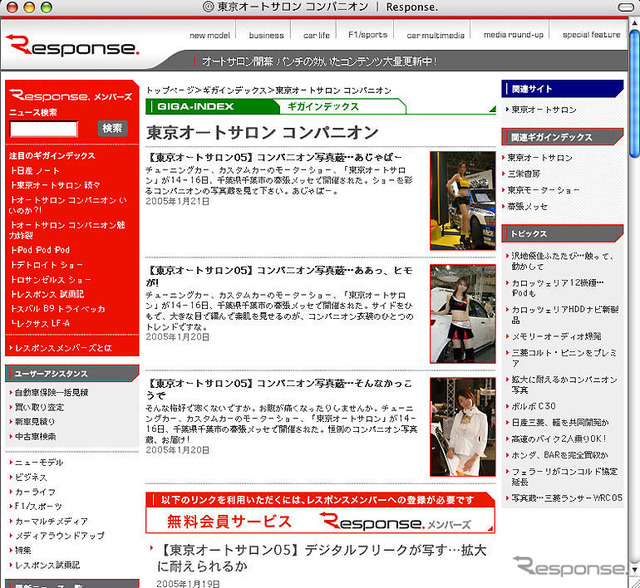Click the green window zoom button
The width and height of the screenshot is (640, 588).
tap(46, 7)
